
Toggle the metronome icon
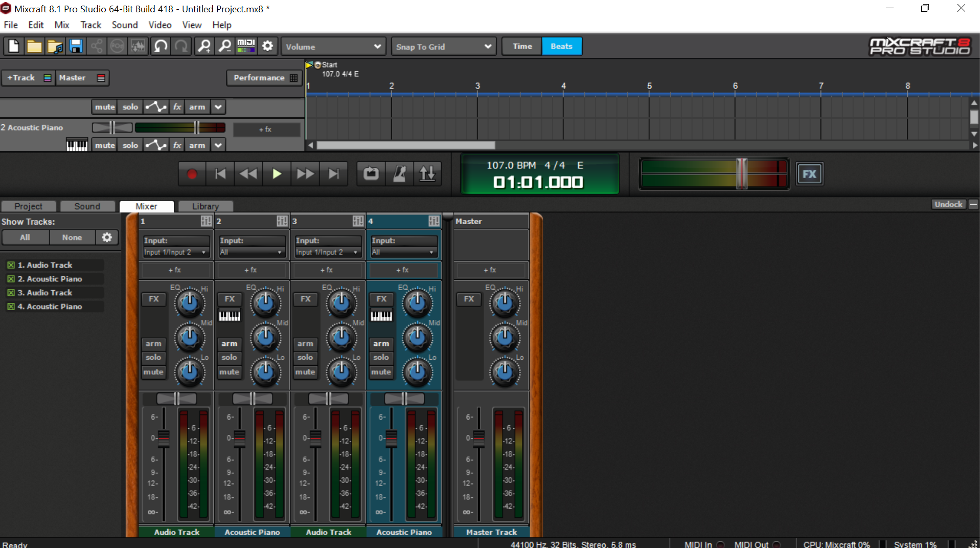(x=400, y=174)
